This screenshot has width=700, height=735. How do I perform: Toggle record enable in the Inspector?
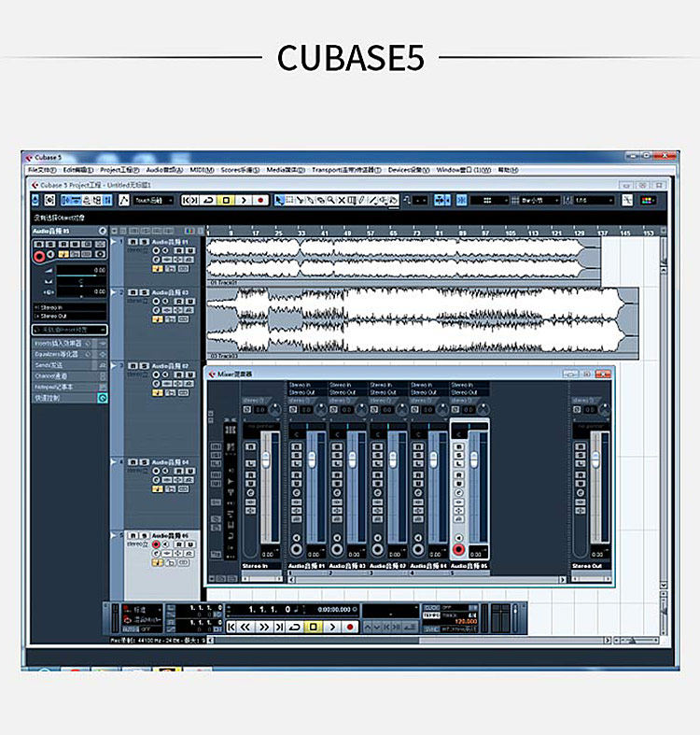[39, 256]
